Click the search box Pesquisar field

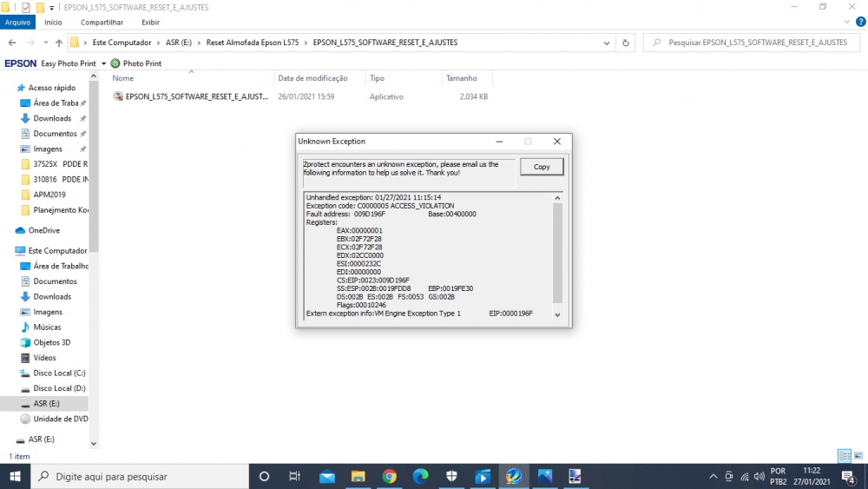pos(753,42)
